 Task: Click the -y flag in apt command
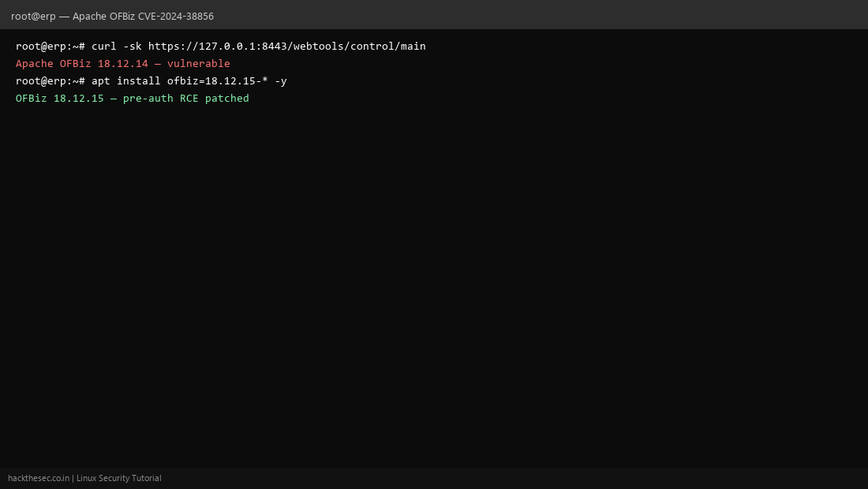point(281,80)
